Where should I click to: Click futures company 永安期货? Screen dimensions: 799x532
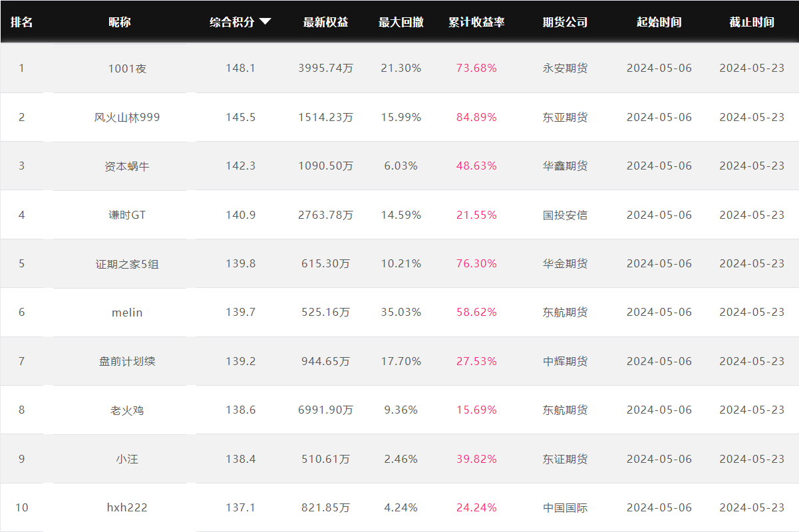(565, 68)
